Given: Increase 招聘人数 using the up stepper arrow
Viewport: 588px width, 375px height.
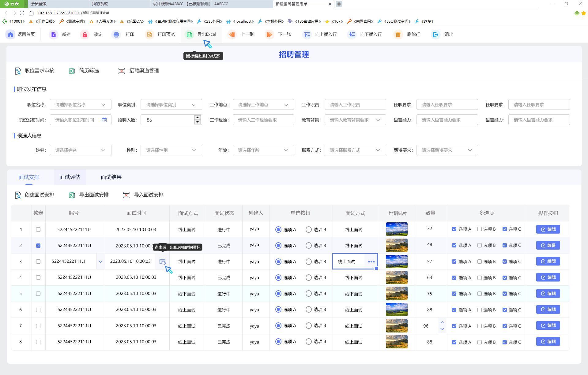Looking at the screenshot, I should point(198,118).
